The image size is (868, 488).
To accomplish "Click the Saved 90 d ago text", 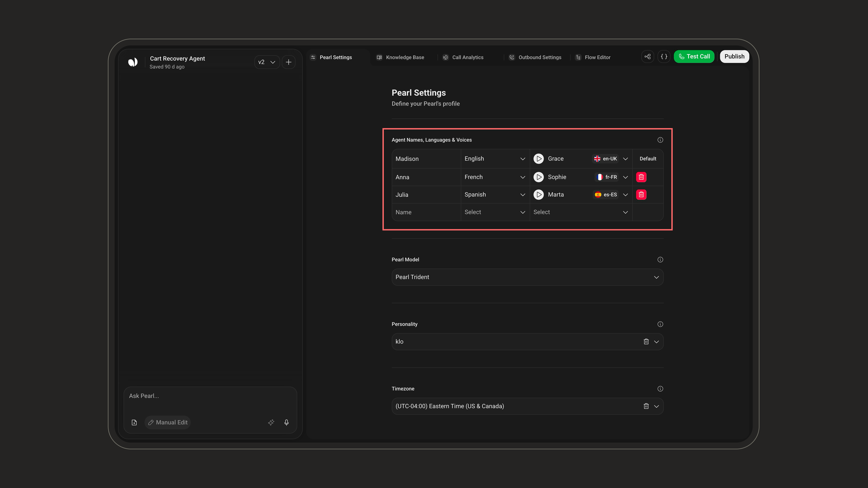I will 167,67.
